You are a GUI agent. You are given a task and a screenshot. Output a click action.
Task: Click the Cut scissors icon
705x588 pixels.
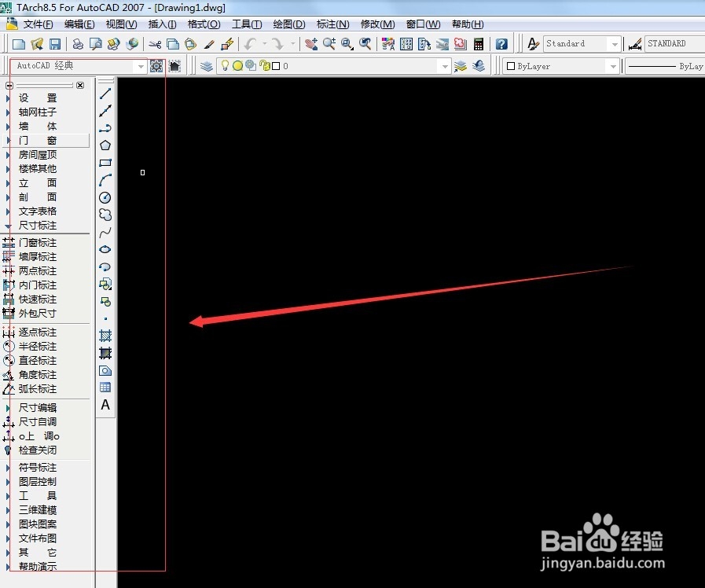[155, 44]
